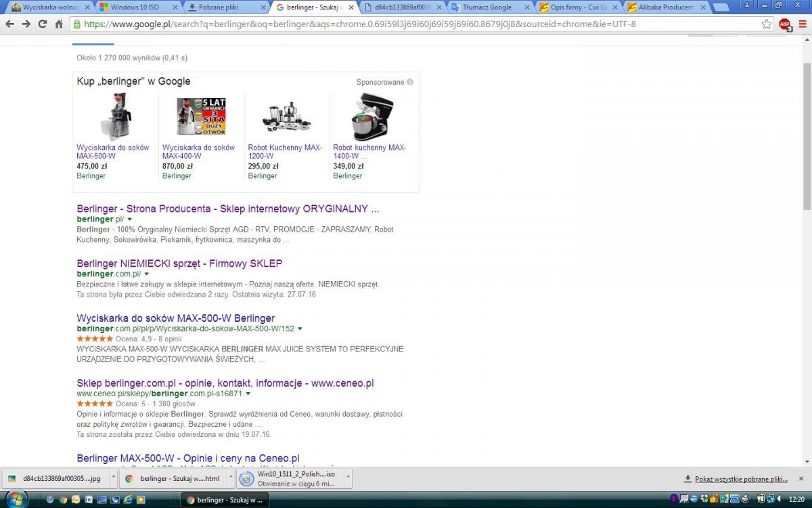The width and height of the screenshot is (812, 508).
Task: Click the 12:20 taskbar clock
Action: point(796,500)
